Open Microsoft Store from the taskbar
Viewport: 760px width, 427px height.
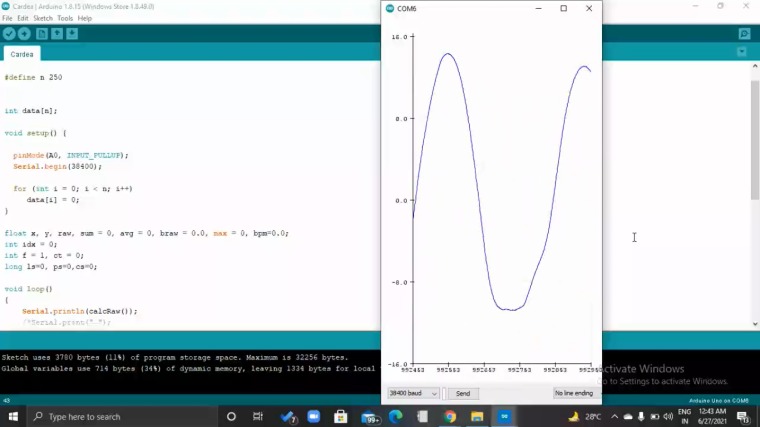click(x=341, y=416)
